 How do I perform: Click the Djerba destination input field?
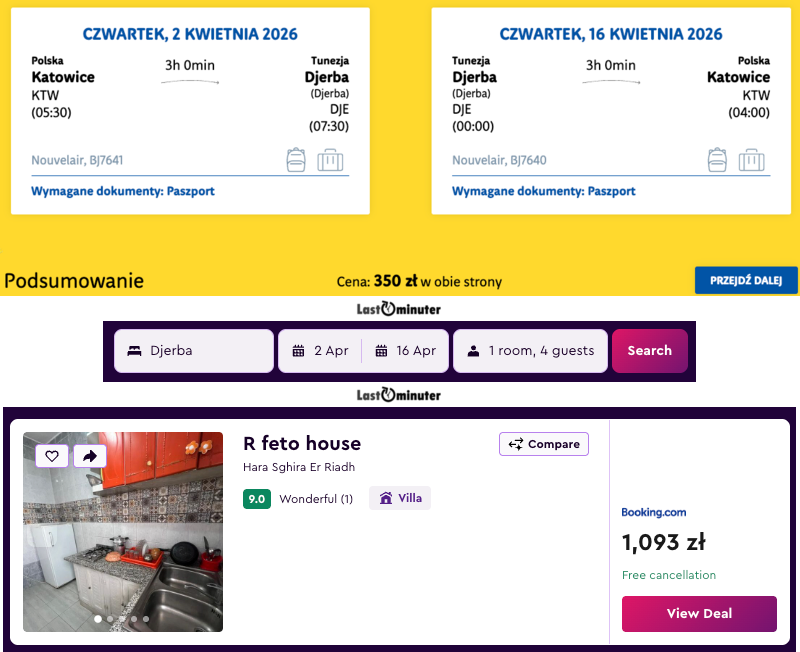click(x=205, y=351)
